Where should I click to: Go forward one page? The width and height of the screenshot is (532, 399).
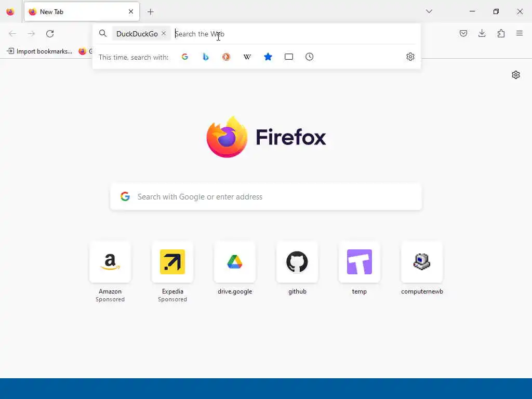[31, 34]
